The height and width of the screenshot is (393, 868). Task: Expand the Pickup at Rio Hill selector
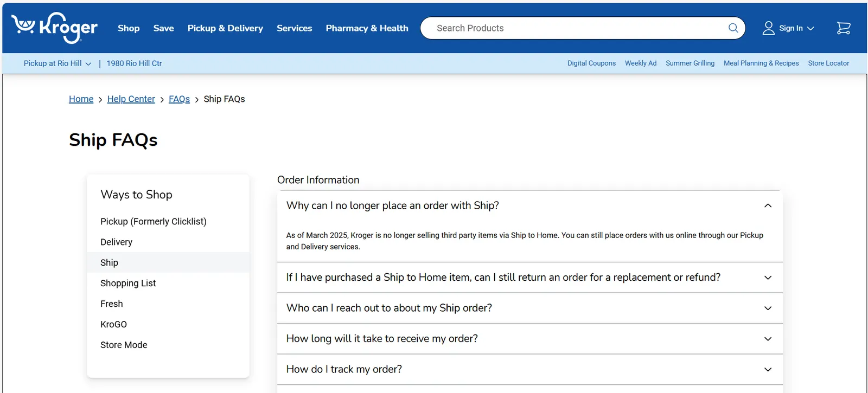click(x=58, y=63)
